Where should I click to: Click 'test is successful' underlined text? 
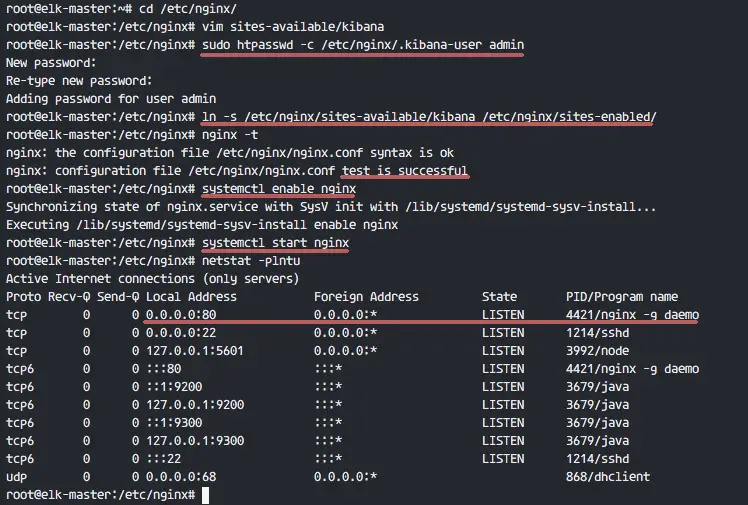point(405,171)
